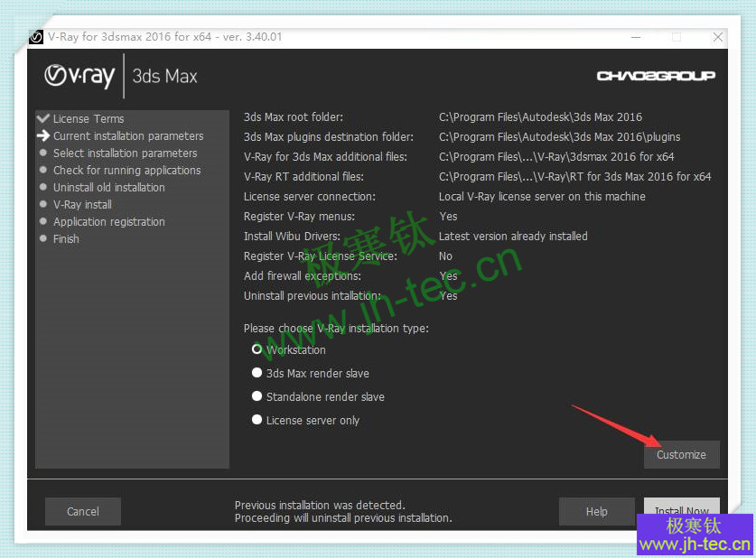Click Uninstall old installation step
Screen dimensions: 756x558
(109, 188)
